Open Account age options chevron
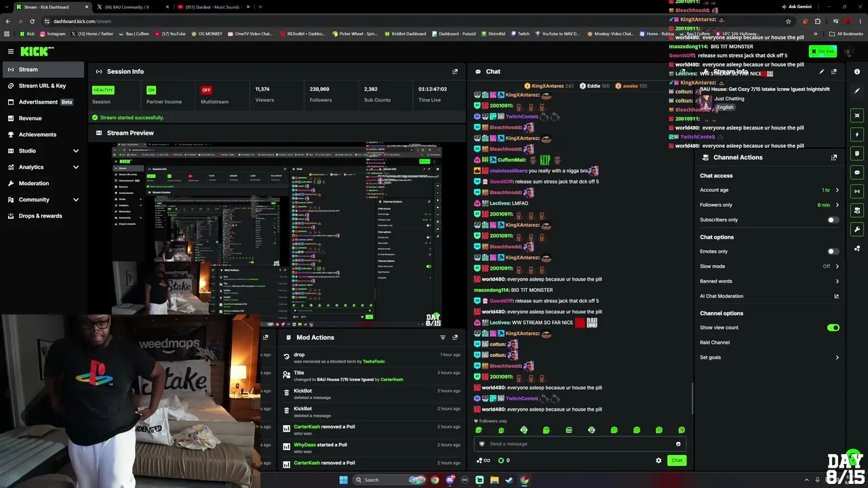This screenshot has width=868, height=488. coord(837,190)
